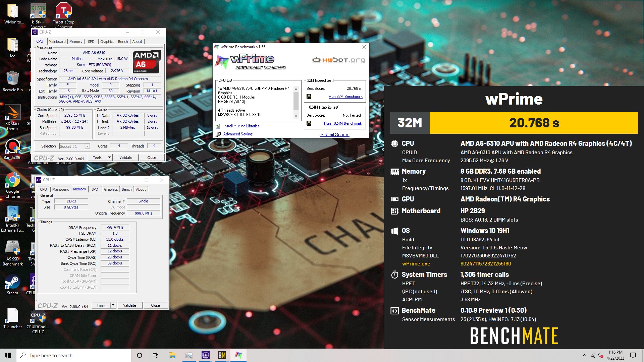644x362 pixels.
Task: Open notification center icon
Action: point(633,355)
